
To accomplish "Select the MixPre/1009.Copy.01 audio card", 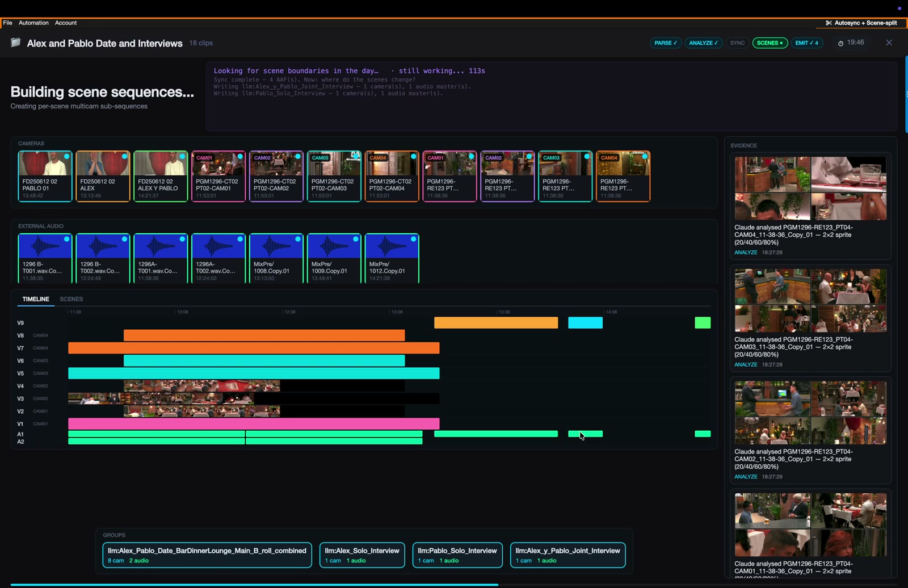I will 334,258.
